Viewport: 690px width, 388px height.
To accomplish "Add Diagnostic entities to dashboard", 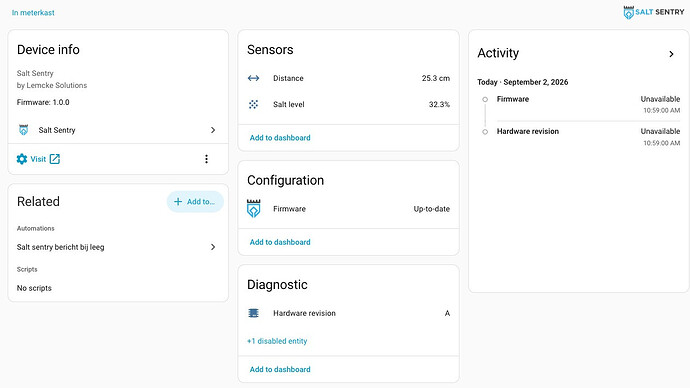I will [x=280, y=370].
